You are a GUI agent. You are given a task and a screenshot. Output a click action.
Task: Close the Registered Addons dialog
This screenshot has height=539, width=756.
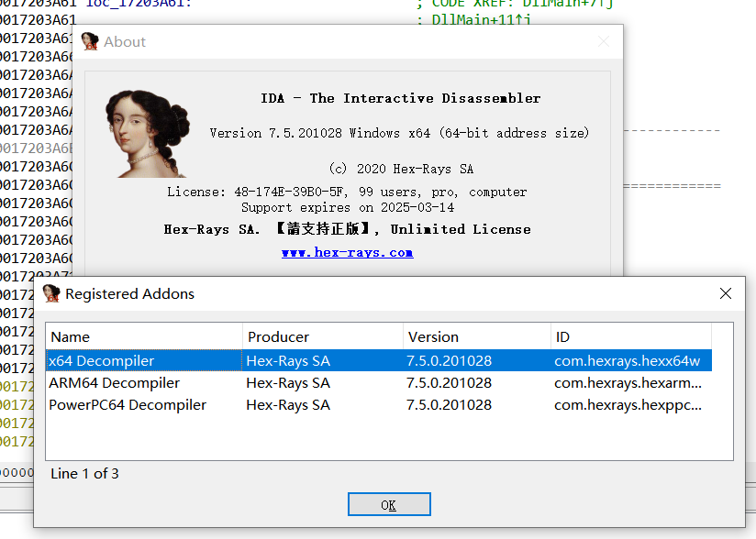tap(726, 293)
